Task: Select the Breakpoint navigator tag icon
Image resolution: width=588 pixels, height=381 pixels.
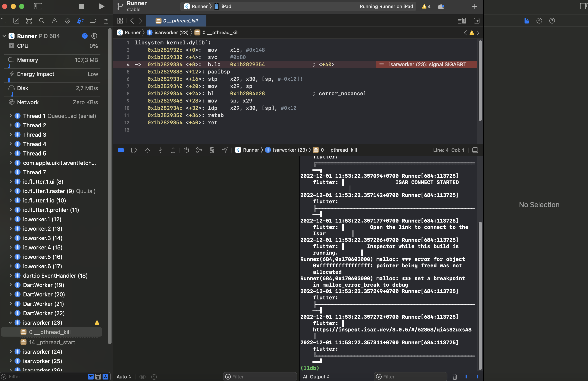Action: pyautogui.click(x=93, y=21)
